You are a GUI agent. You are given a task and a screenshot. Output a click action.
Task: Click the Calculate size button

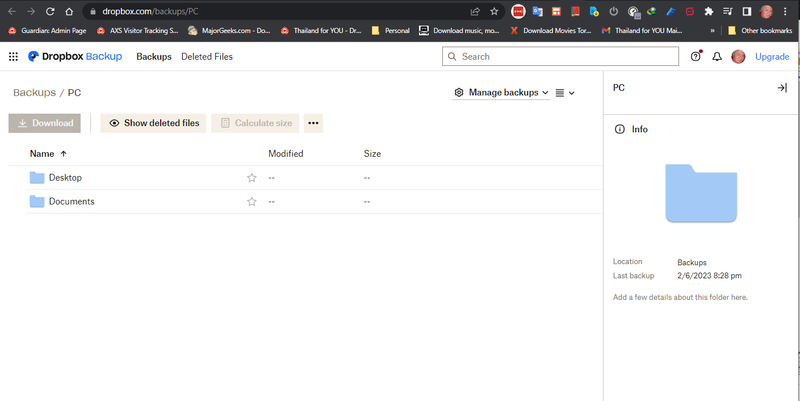[x=255, y=123]
